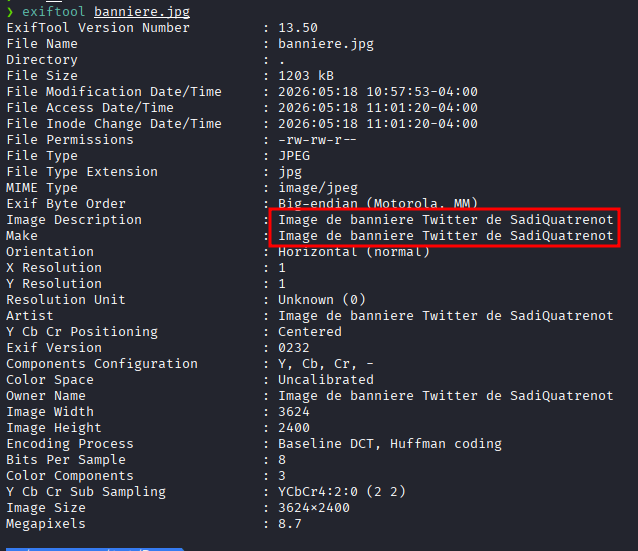Click the Make label
This screenshot has width=638, height=551.
point(22,236)
